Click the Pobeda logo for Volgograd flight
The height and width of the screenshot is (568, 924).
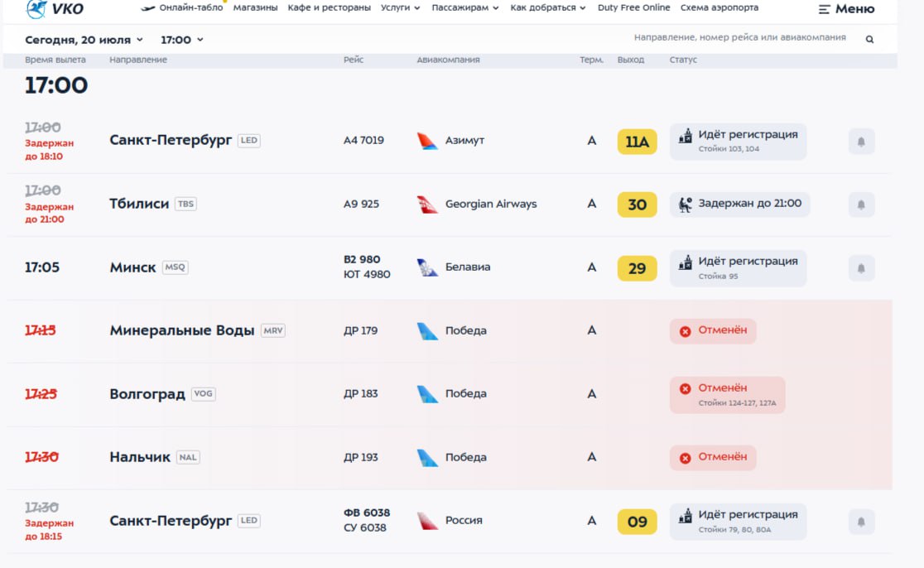[x=427, y=394]
